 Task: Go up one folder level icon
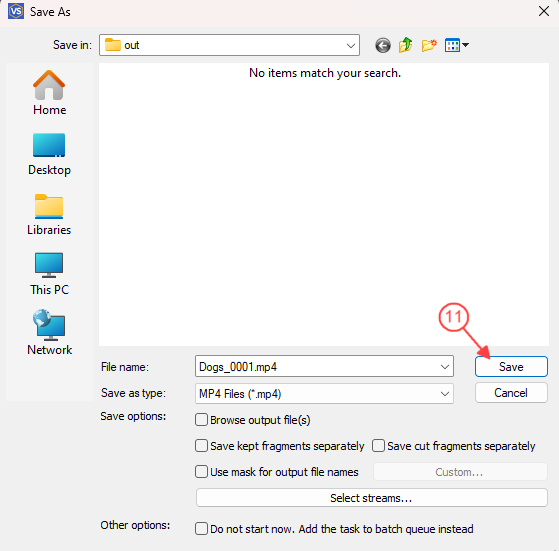[x=405, y=45]
